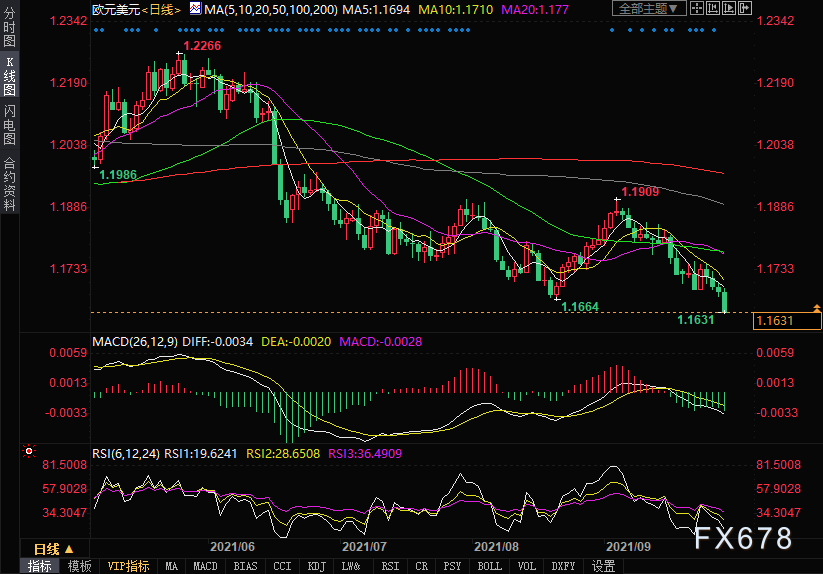Click the shift-chart-right arrow icon

pyautogui.click(x=745, y=8)
